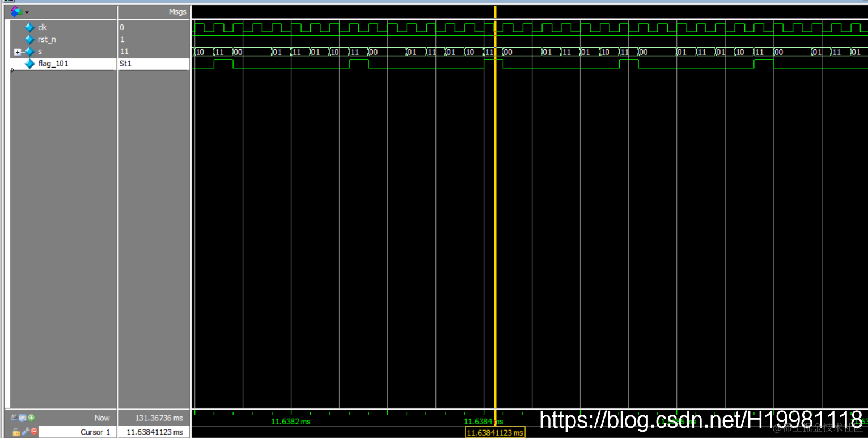Click the flag_101 value St1
The height and width of the screenshot is (438, 868).
(125, 64)
